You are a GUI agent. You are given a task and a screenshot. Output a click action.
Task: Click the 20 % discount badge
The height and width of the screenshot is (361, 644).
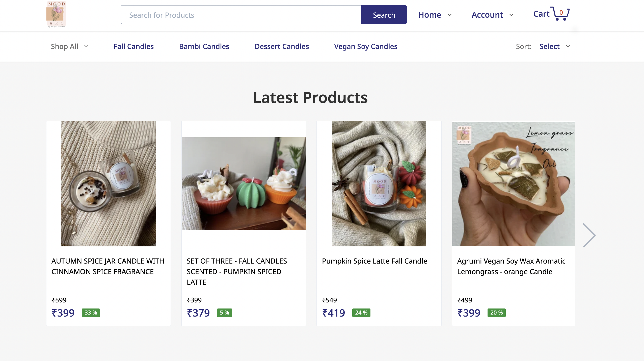(496, 313)
